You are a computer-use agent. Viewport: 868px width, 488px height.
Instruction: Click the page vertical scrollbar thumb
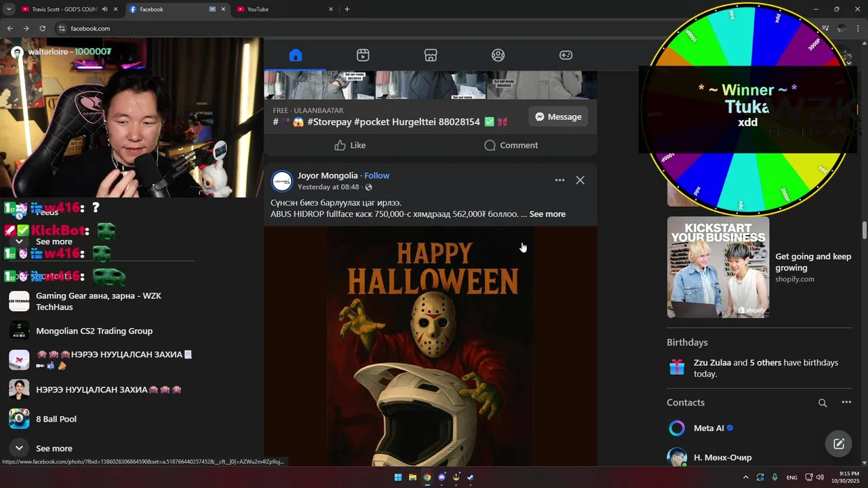865,230
